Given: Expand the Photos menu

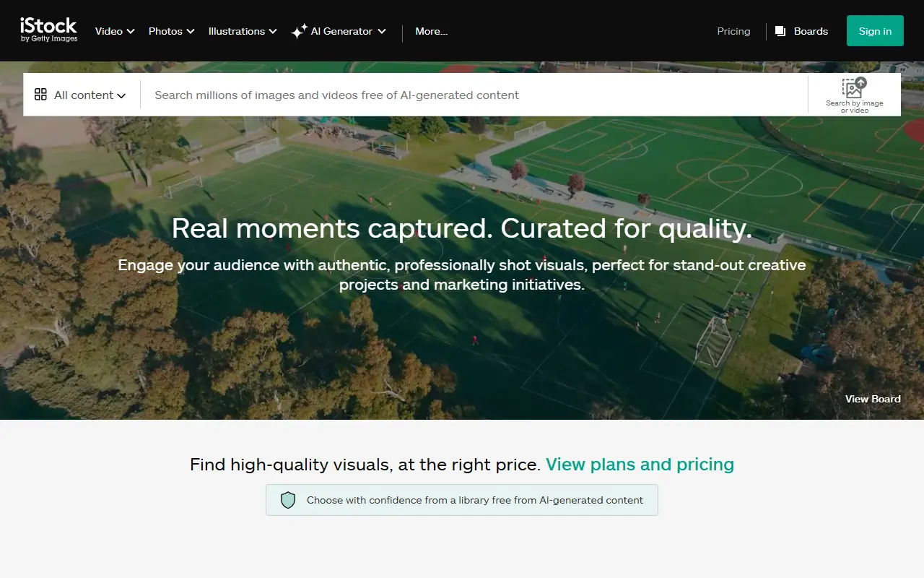Looking at the screenshot, I should 171,31.
